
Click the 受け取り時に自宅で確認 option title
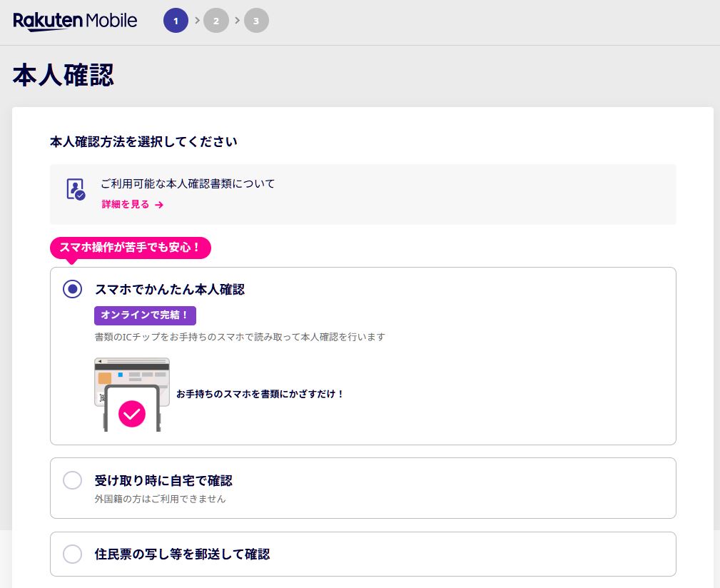pos(163,480)
